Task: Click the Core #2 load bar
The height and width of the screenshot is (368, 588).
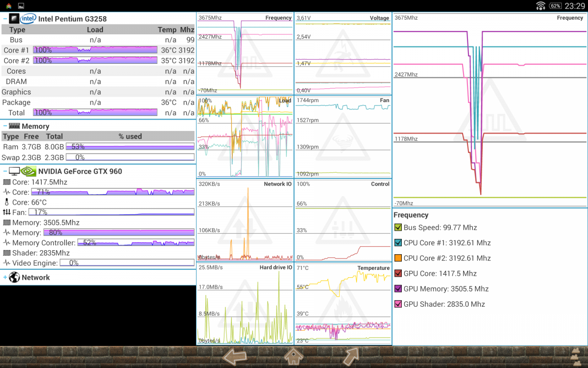Action: 95,60
